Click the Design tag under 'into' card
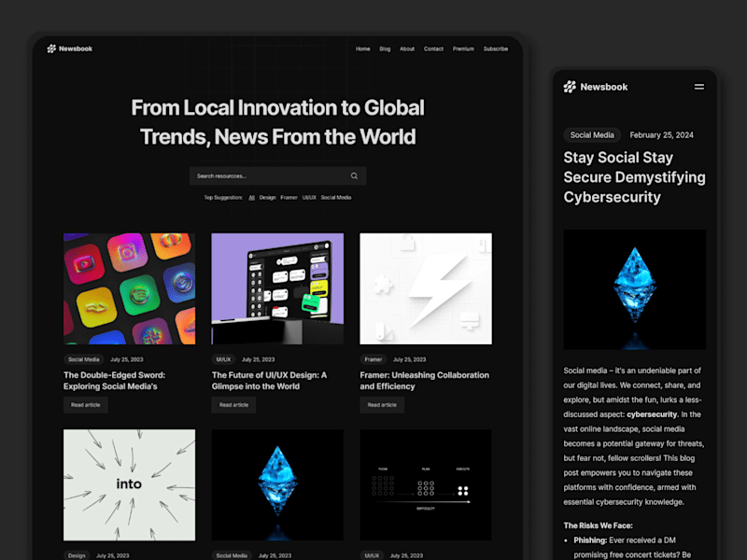This screenshot has height=560, width=747. coord(77,555)
